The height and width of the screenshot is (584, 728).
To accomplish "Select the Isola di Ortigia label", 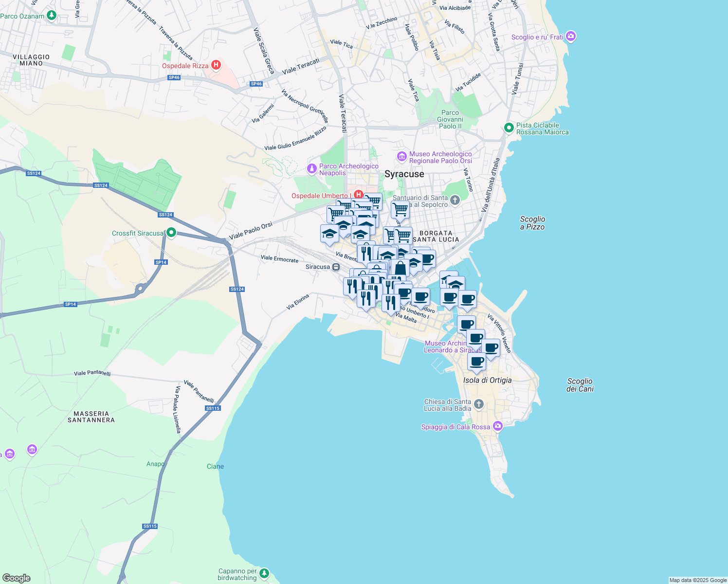I will pos(487,380).
